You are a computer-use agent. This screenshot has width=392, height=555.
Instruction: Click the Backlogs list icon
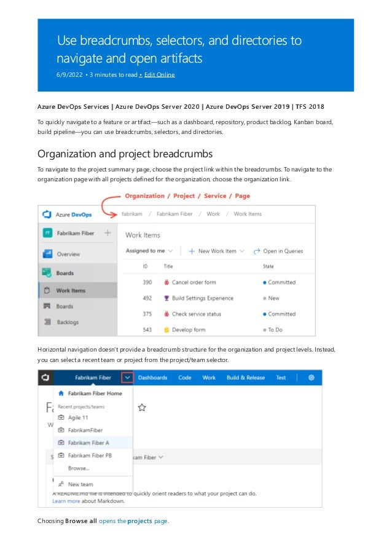[47, 321]
